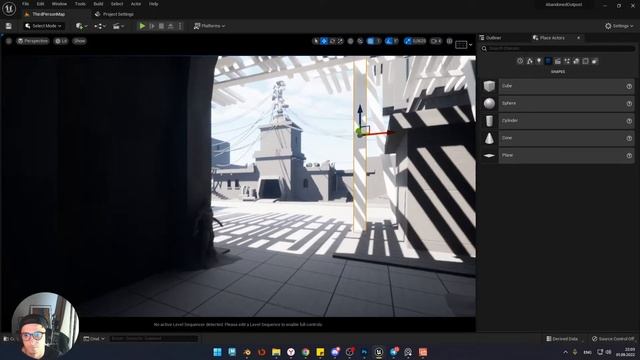Select the Cinematic category icon
This screenshot has width=640, height=360.
tap(558, 61)
